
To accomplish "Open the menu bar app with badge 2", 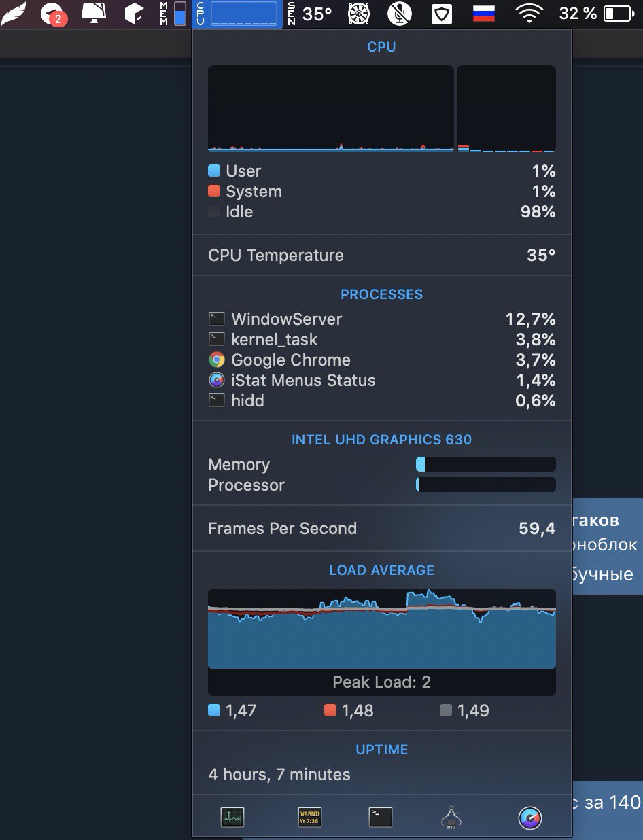I will pos(53,14).
